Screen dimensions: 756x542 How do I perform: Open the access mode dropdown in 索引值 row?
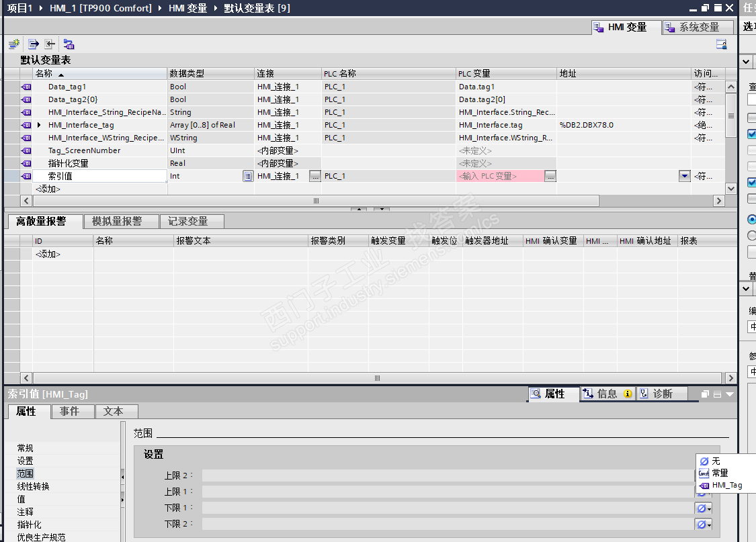coord(685,176)
